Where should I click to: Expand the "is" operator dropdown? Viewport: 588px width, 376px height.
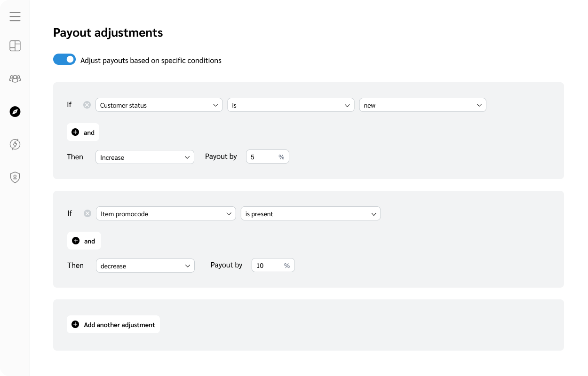tap(290, 104)
